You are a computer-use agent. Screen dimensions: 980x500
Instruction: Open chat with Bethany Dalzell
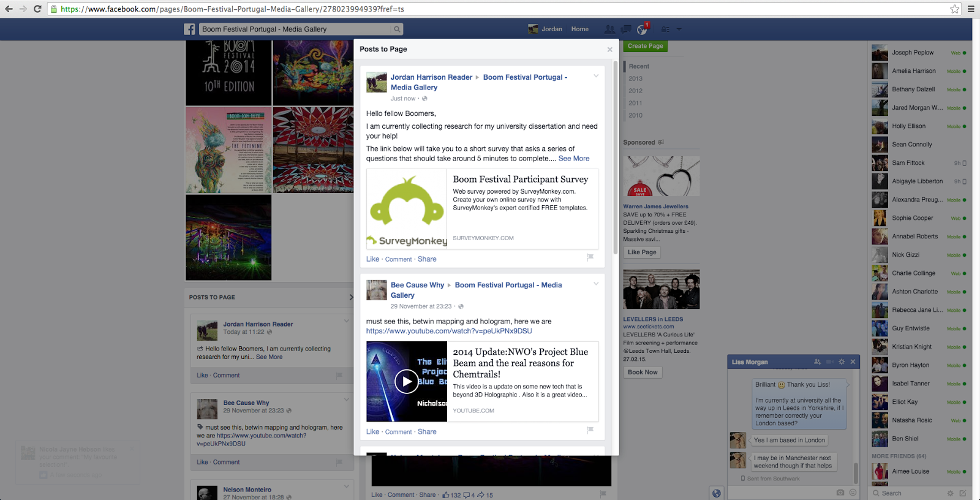point(919,89)
